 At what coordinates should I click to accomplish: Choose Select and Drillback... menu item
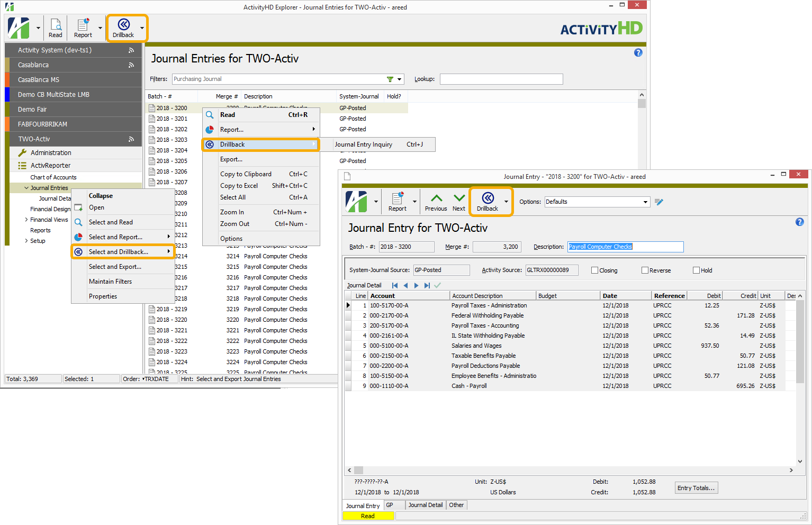point(123,252)
